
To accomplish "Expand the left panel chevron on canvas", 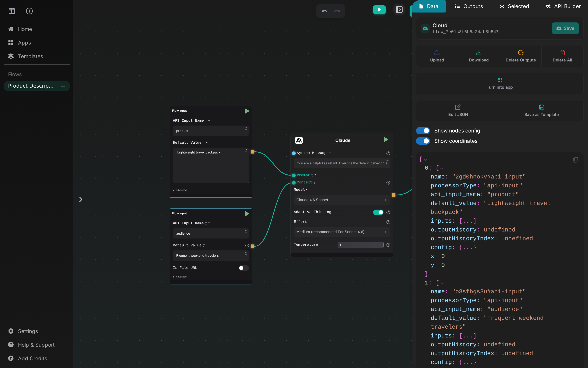I will tap(81, 200).
